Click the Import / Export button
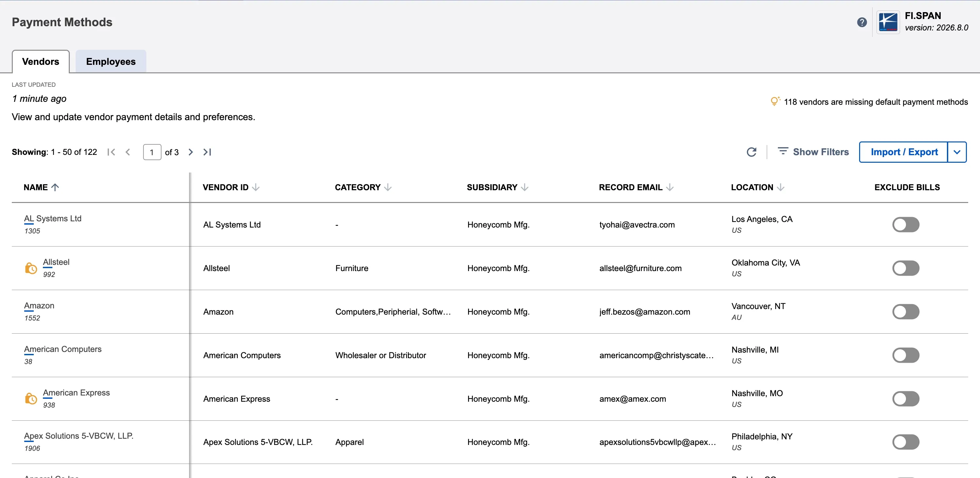 [x=904, y=152]
